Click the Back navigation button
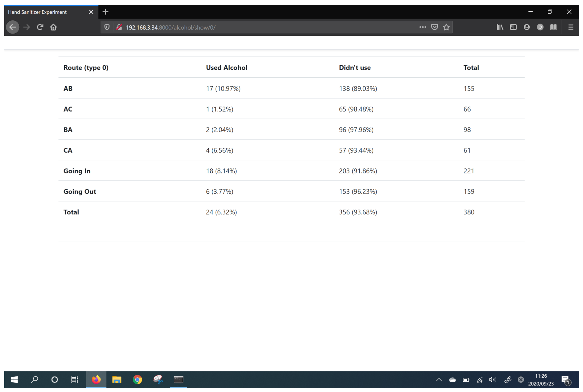Screen dimensions: 583x392 (x=13, y=27)
